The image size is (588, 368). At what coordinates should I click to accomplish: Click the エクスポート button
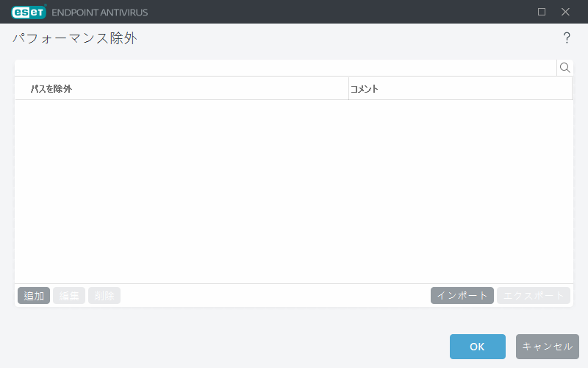(534, 296)
